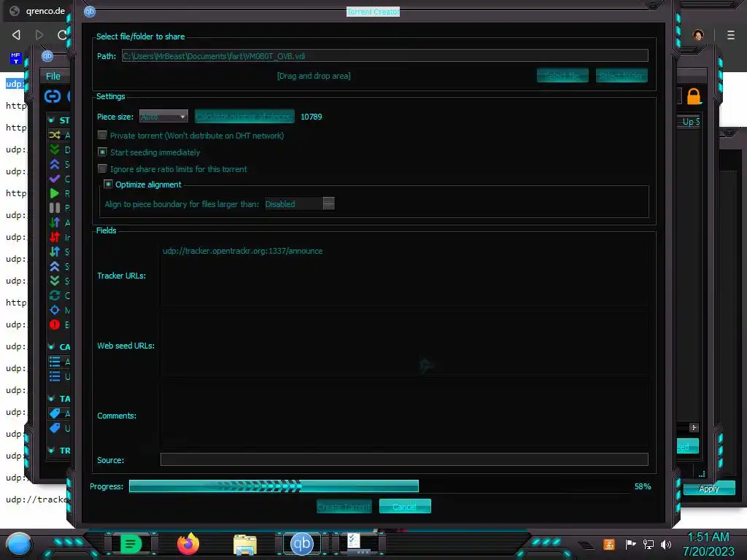This screenshot has width=747, height=560.
Task: Click the Create Torrent button
Action: click(x=344, y=506)
